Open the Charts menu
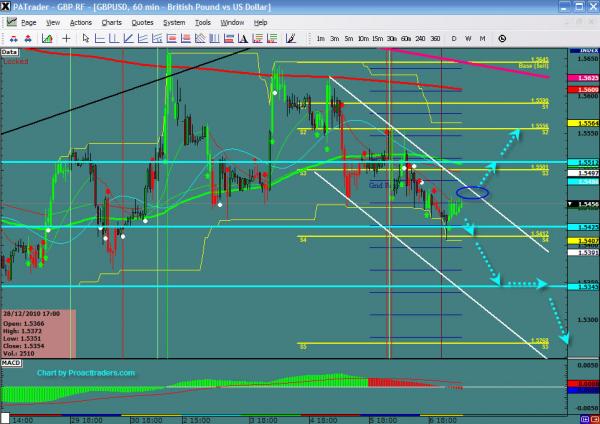Viewport: 600px width, 424px height. point(111,20)
